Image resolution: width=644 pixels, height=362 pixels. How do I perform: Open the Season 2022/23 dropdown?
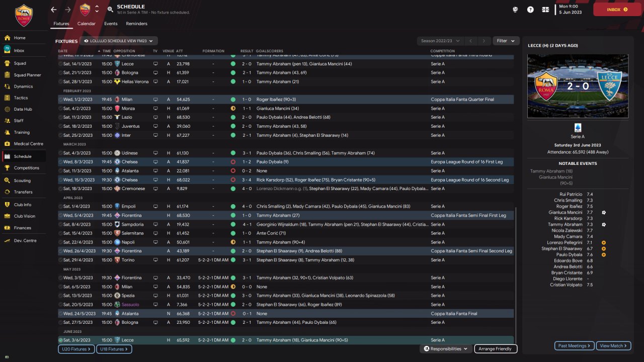[x=439, y=41]
